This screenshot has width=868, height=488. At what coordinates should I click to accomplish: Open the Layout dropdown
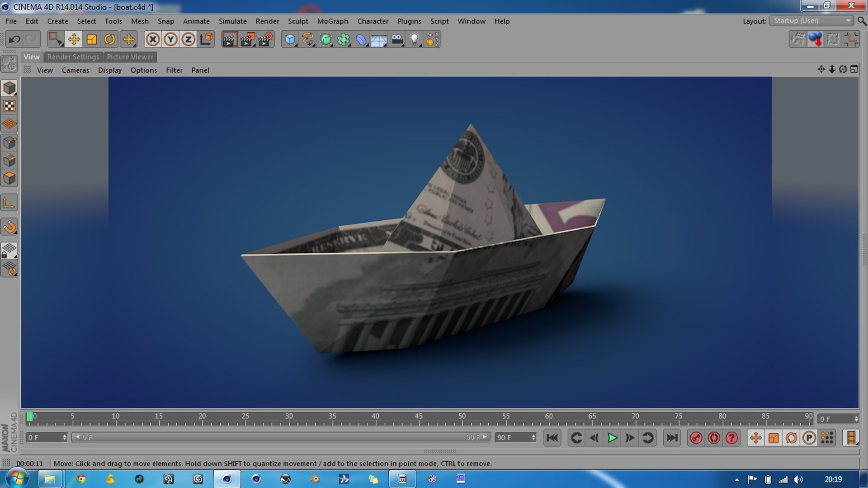pos(811,21)
